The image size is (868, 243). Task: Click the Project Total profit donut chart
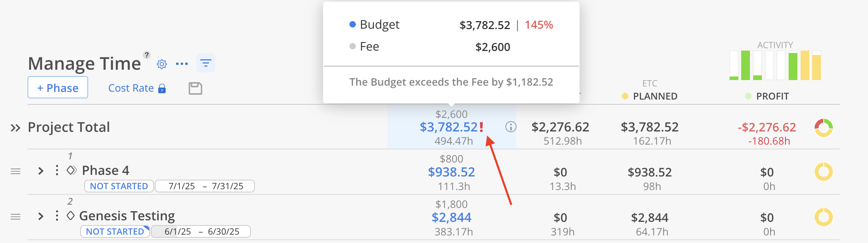pos(824,127)
